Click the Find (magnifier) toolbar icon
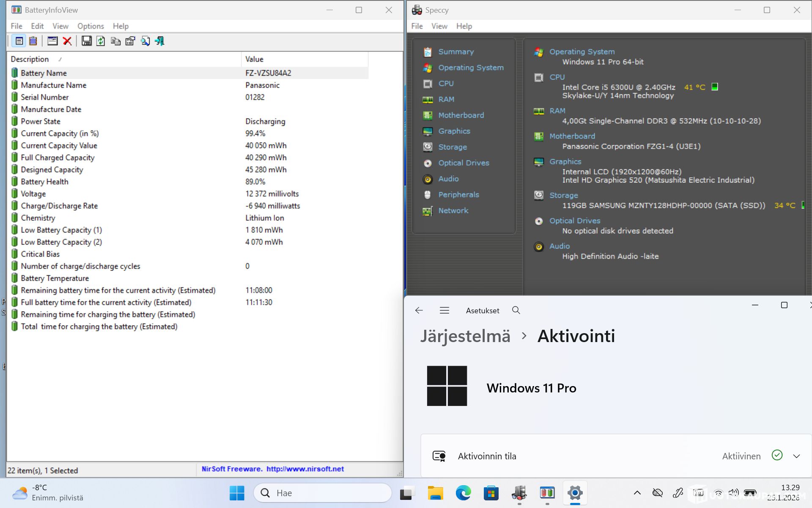 point(145,41)
